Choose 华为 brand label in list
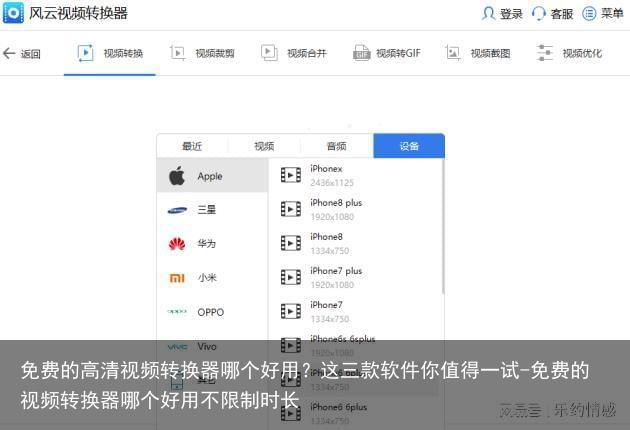The height and width of the screenshot is (430, 630). pyautogui.click(x=207, y=244)
